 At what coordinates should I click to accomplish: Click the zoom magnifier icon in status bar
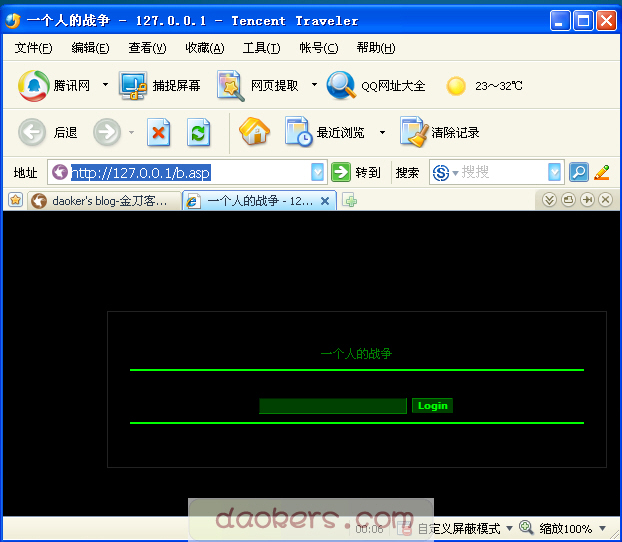click(526, 527)
